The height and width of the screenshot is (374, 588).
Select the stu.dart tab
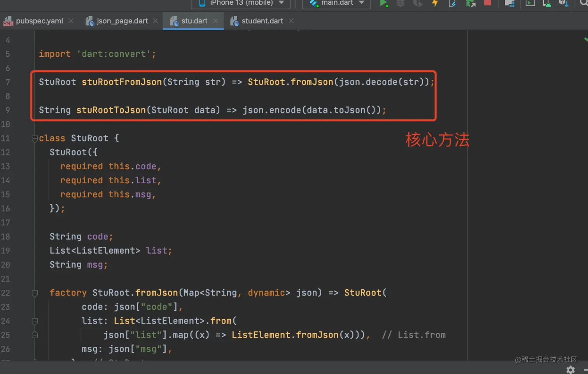tap(194, 21)
